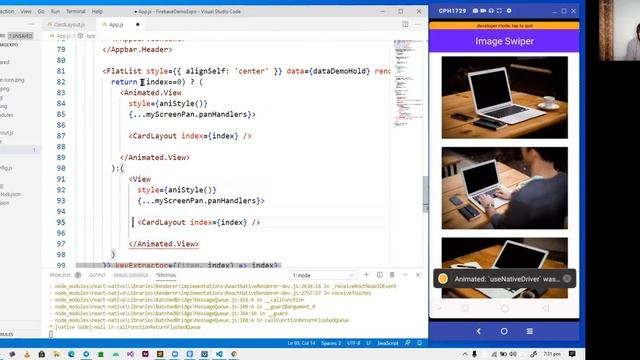Open Android Studio from the taskbar

[116, 354]
